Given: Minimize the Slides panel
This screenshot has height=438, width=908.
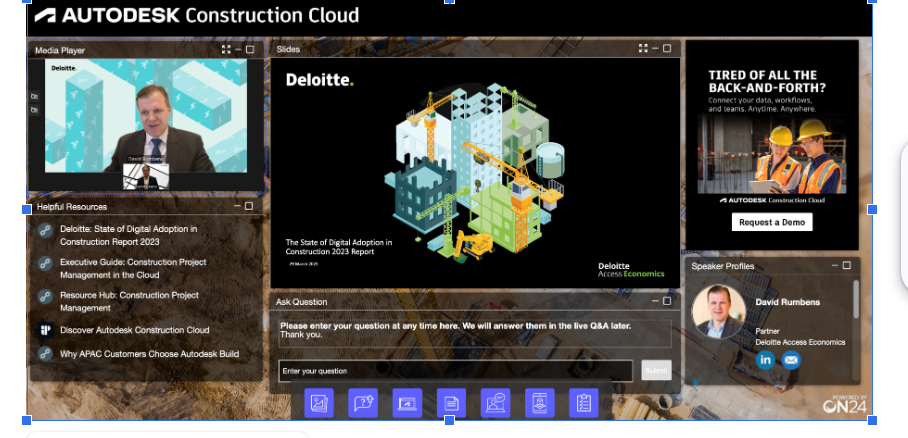Looking at the screenshot, I should point(655,48).
